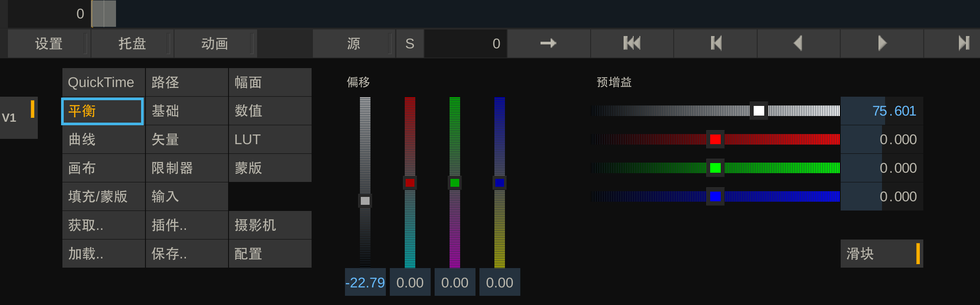The image size is (980, 305).
Task: Click the 摄影机 button
Action: (x=270, y=225)
